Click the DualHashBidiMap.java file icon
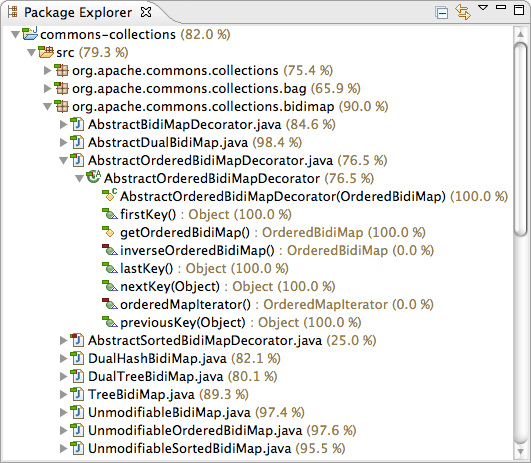Viewport: 531px width, 463px height. pos(77,358)
